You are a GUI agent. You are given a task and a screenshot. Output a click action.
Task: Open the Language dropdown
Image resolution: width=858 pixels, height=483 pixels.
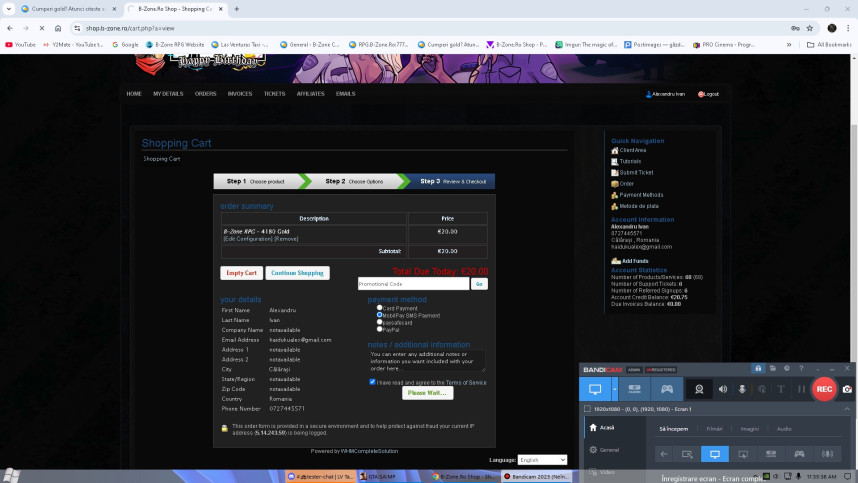click(542, 460)
